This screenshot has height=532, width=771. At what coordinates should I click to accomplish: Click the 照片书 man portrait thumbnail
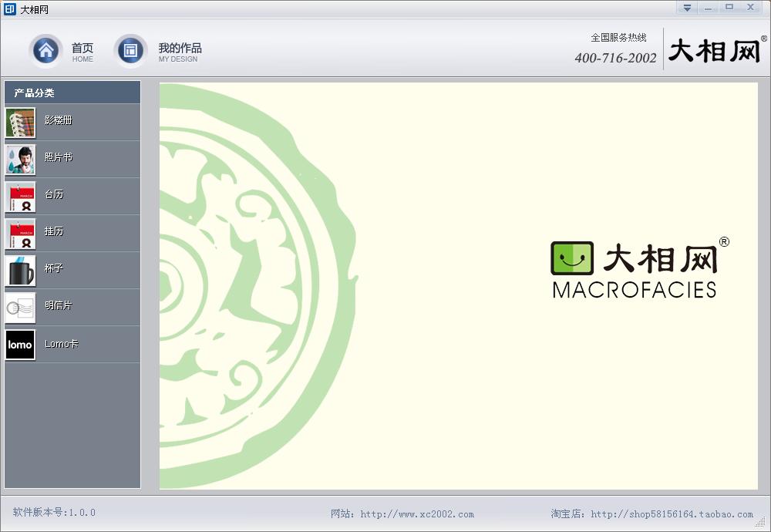click(x=20, y=160)
